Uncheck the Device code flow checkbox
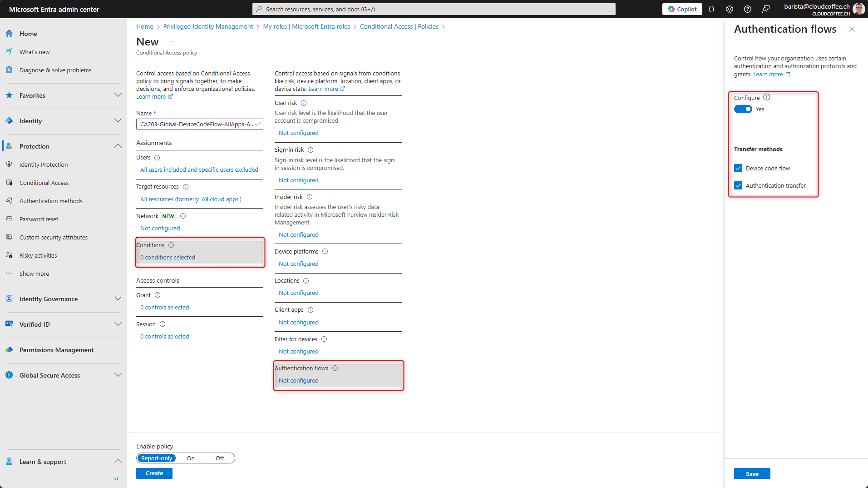 pos(738,168)
